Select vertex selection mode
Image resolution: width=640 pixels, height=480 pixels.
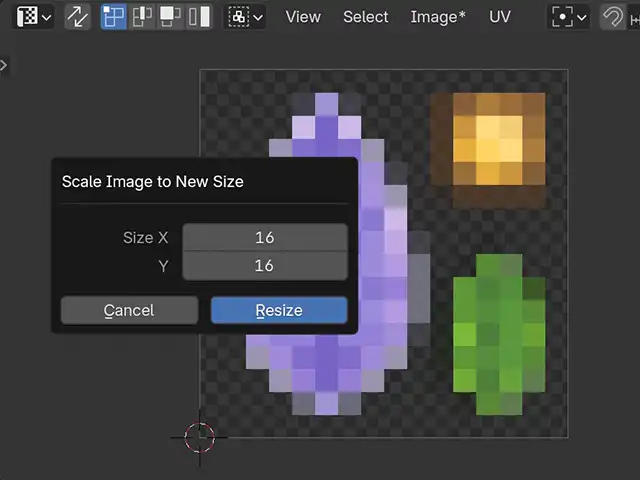(113, 17)
